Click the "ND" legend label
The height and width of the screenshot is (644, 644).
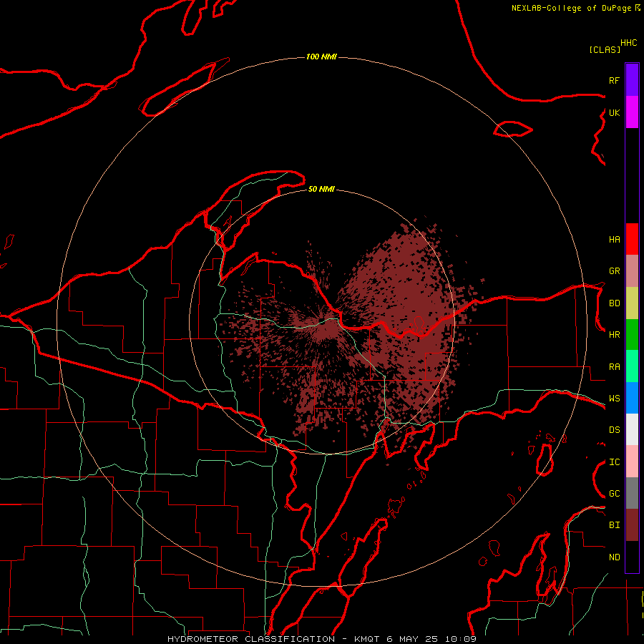click(x=614, y=557)
